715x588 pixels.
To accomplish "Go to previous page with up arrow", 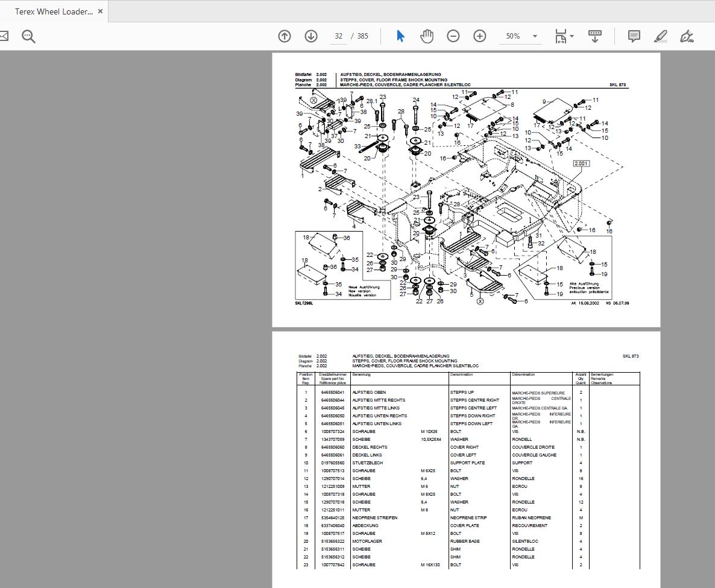I will tap(285, 36).
